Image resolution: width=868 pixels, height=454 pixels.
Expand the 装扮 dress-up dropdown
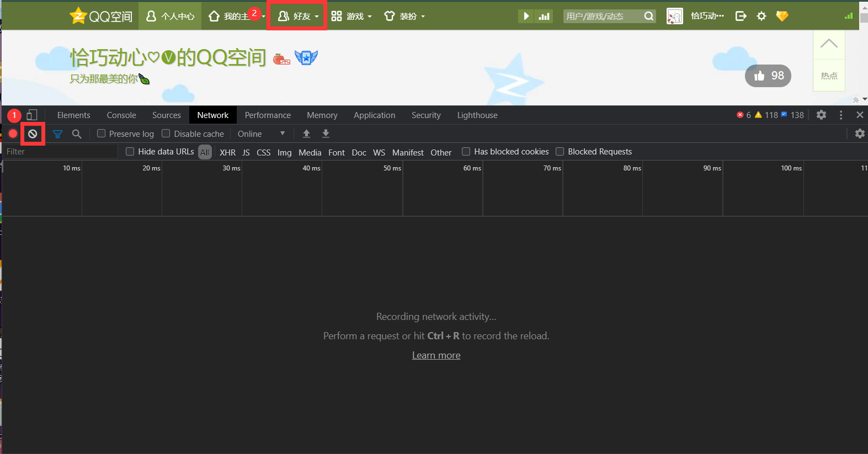[x=404, y=16]
